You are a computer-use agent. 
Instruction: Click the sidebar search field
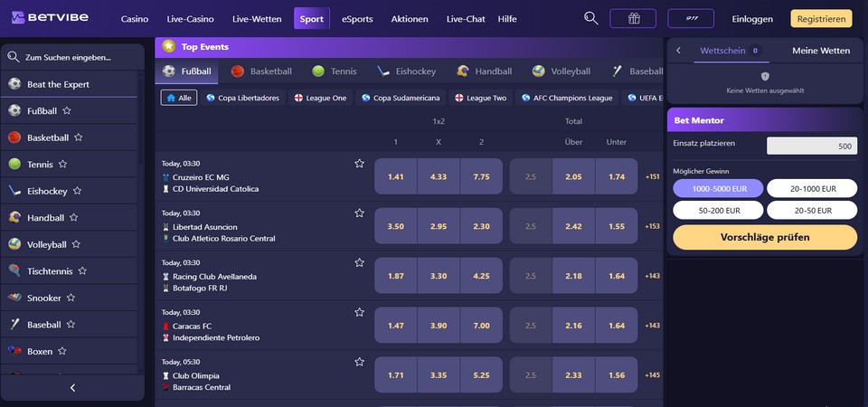[72, 57]
